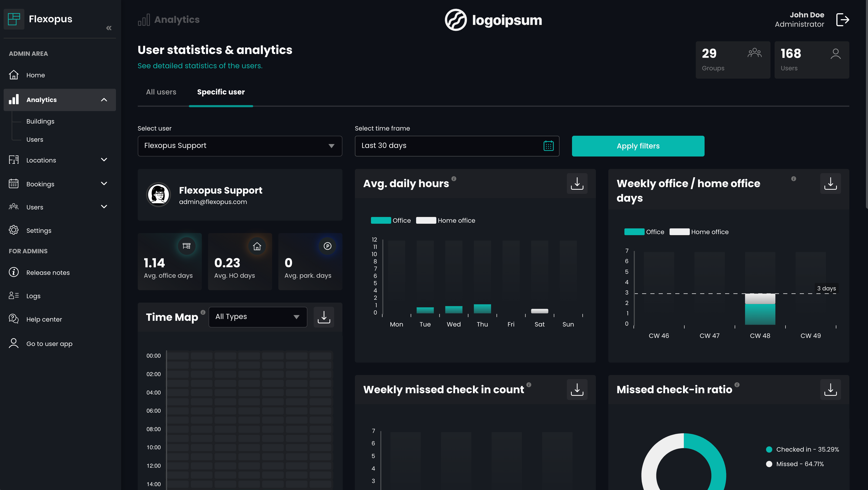Collapse the sidebar with double-chevron icon
868x490 pixels.
coord(108,28)
